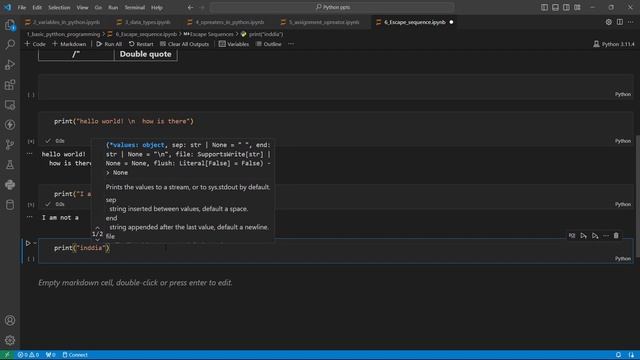Open the Escape Sequences breadcrumb
The image size is (640, 360).
click(x=209, y=34)
